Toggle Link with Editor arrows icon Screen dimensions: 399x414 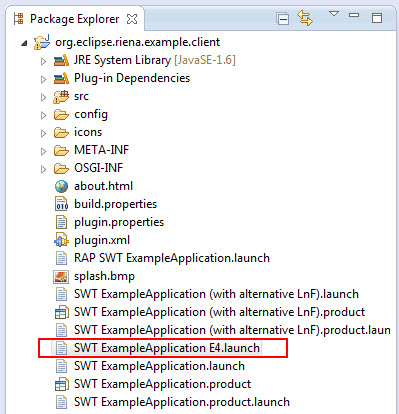coord(305,18)
